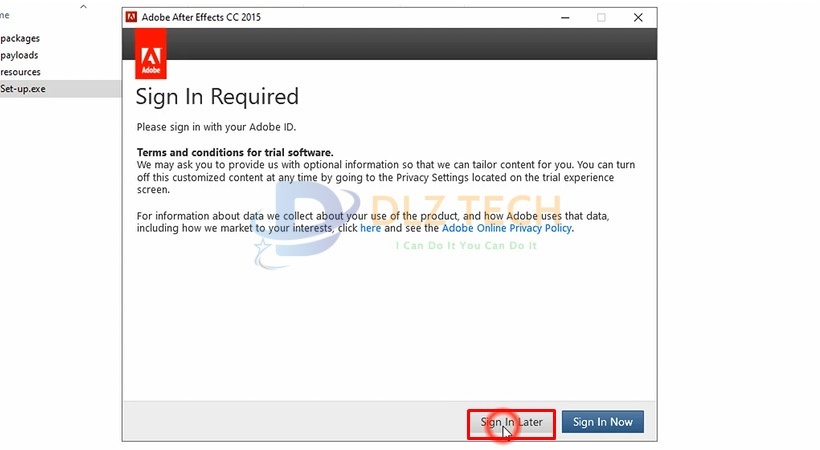The image size is (820, 450).
Task: Open the Adobe Online Privacy Policy link
Action: click(x=507, y=228)
